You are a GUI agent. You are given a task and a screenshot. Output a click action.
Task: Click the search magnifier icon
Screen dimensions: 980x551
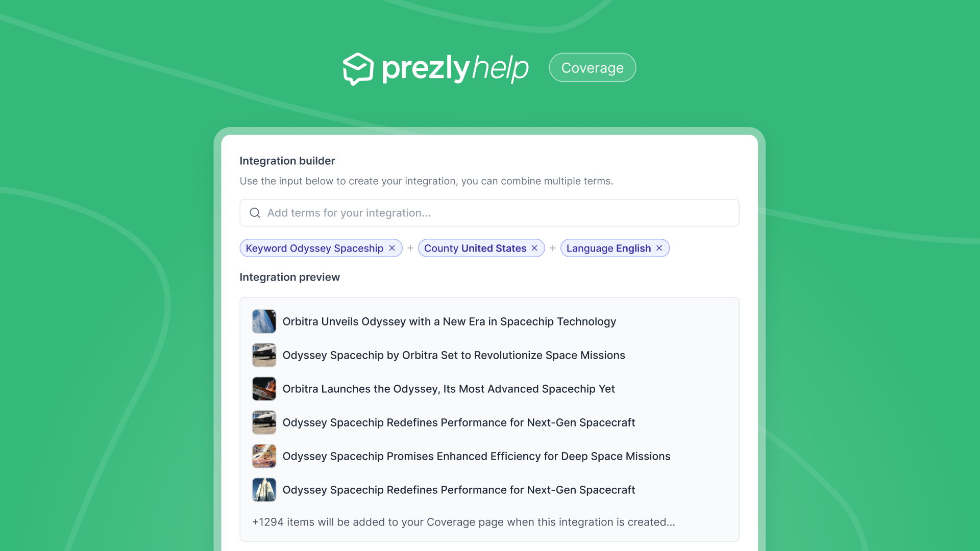tap(254, 212)
